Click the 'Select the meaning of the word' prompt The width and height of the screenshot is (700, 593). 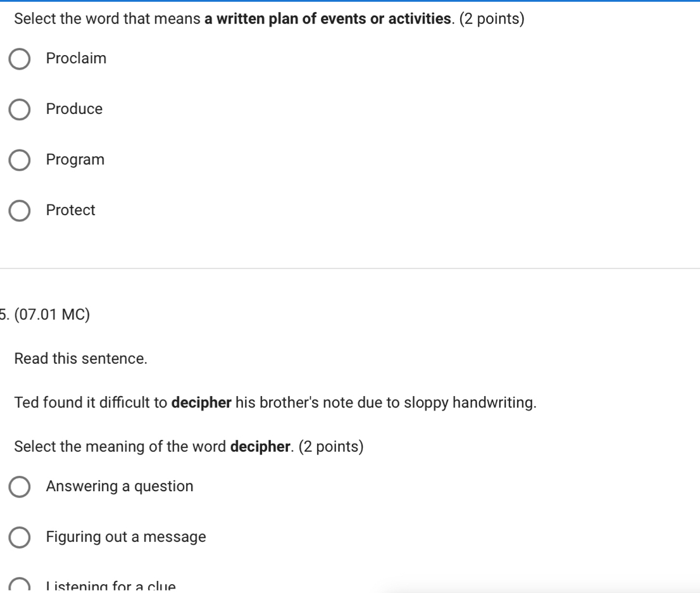tap(120, 447)
